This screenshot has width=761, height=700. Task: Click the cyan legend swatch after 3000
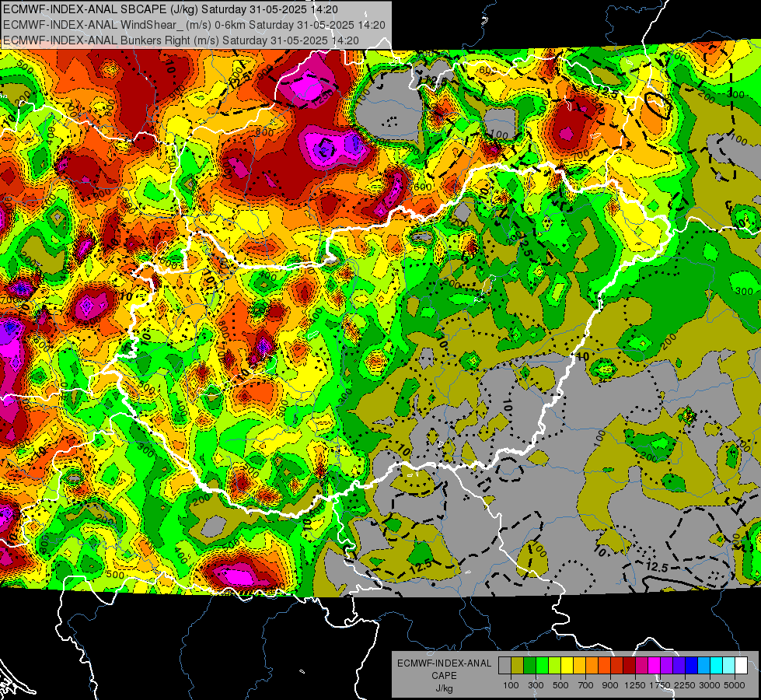(717, 665)
